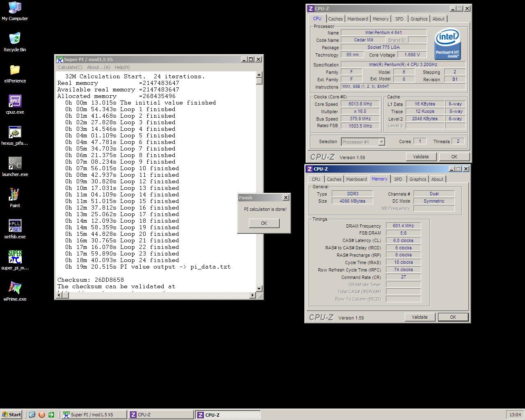Click the Super PI vertical scrollbar down arrow
Viewport: 525px width, 420px height.
click(x=259, y=289)
